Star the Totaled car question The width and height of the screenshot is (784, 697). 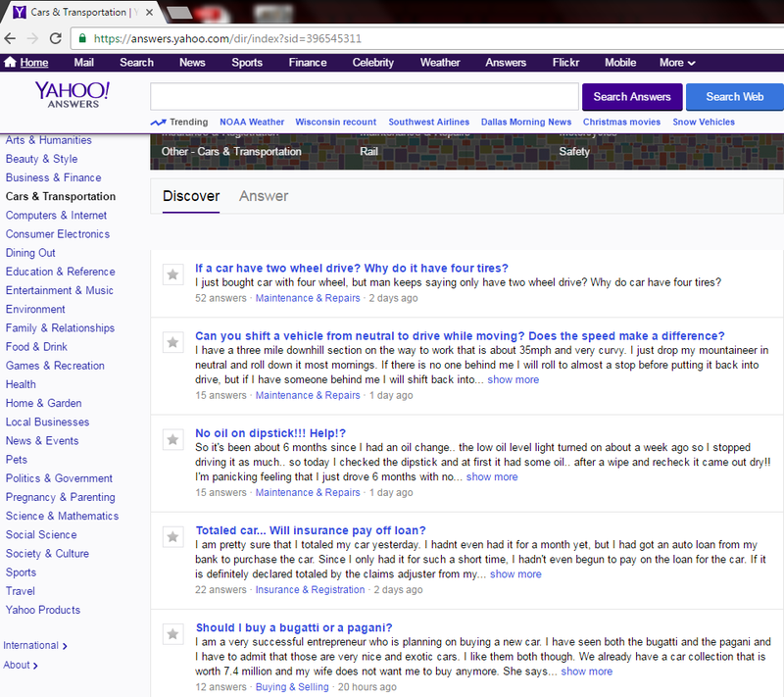173,537
